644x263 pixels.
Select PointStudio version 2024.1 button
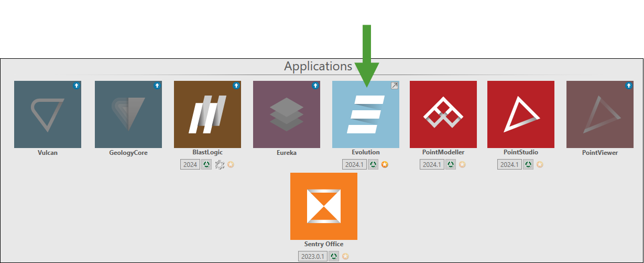click(509, 165)
